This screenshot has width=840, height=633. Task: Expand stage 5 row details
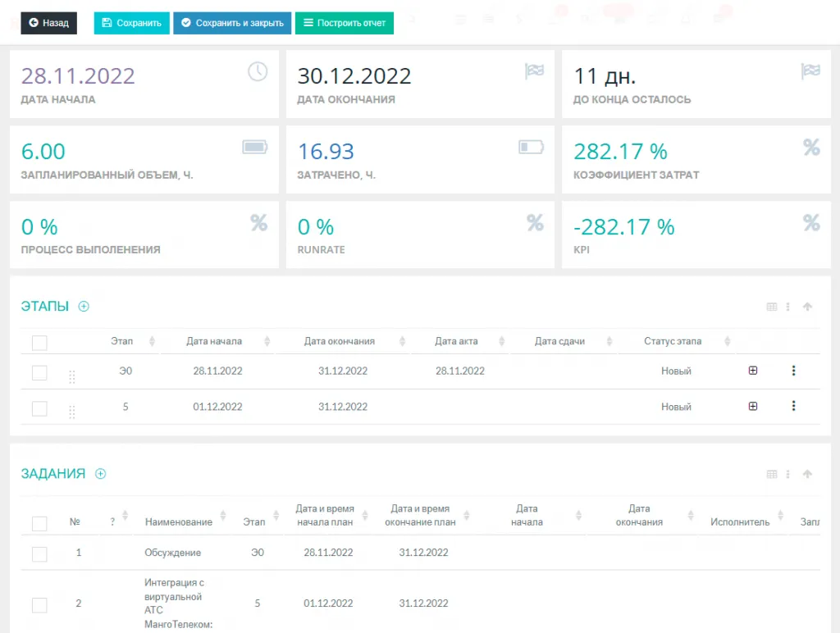click(753, 406)
